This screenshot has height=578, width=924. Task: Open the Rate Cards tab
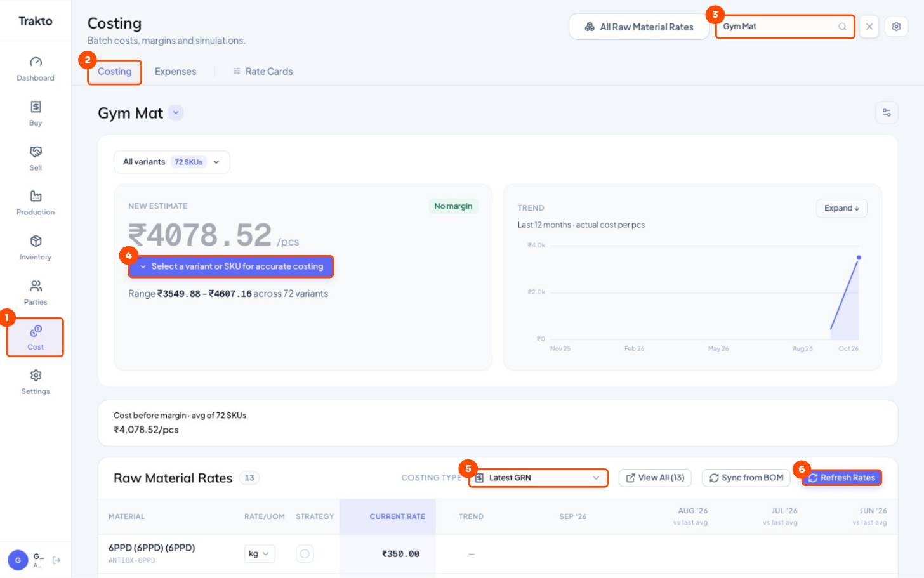coord(263,72)
